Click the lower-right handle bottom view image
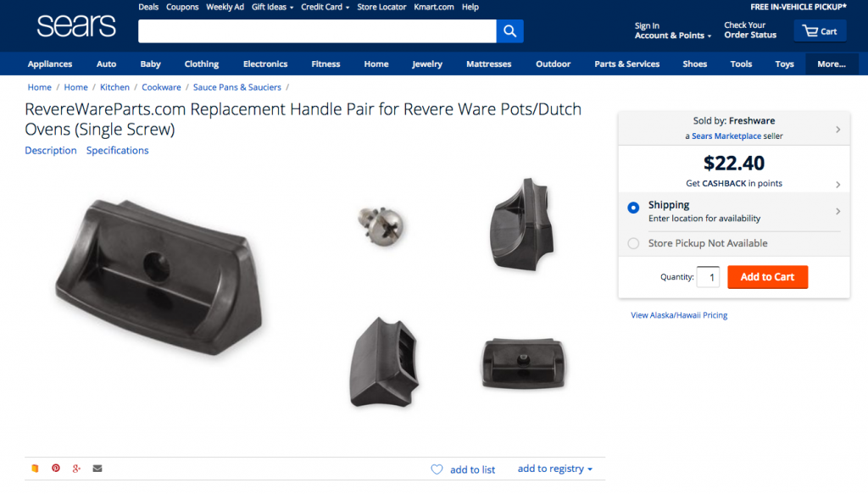Screen dimensions: 868x494 click(523, 363)
